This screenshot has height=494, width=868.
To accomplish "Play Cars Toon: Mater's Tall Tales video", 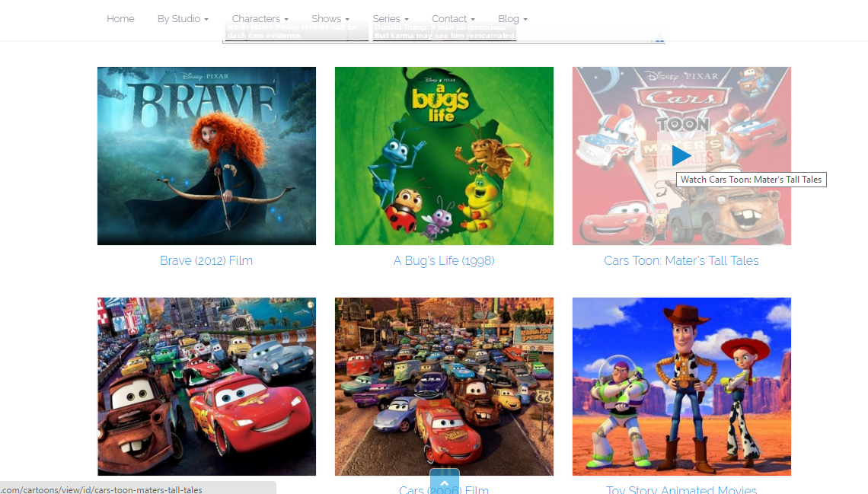I will coord(681,155).
